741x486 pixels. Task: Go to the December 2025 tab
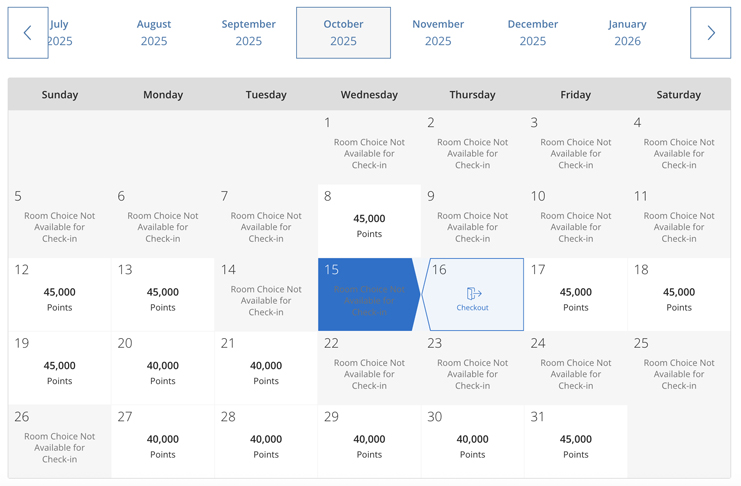(x=533, y=33)
